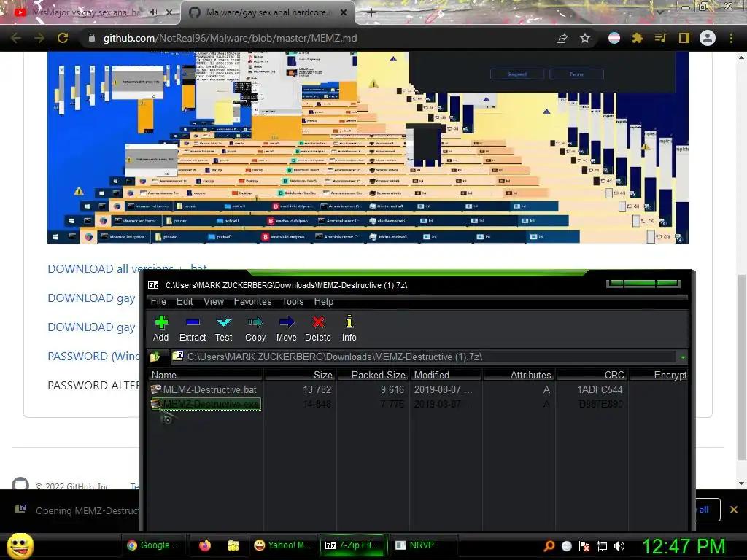Bookmark this page with star icon
The height and width of the screenshot is (560, 747).
(585, 38)
